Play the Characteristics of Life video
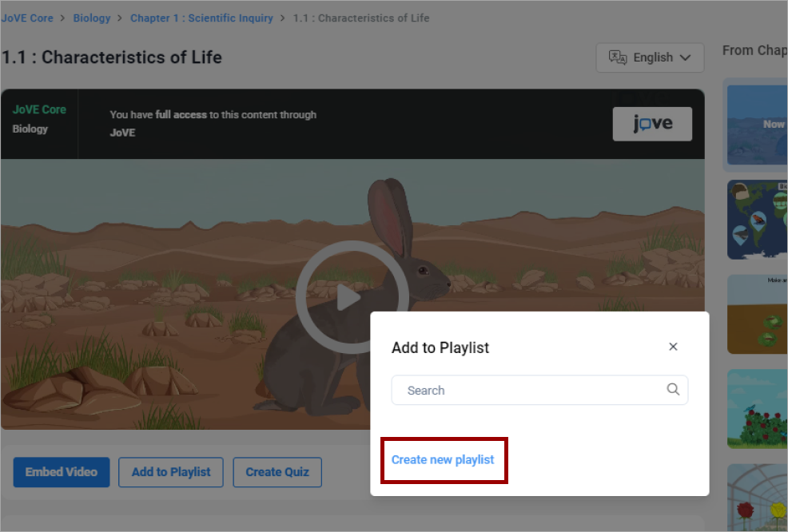Viewport: 788px width, 532px height. click(x=348, y=296)
